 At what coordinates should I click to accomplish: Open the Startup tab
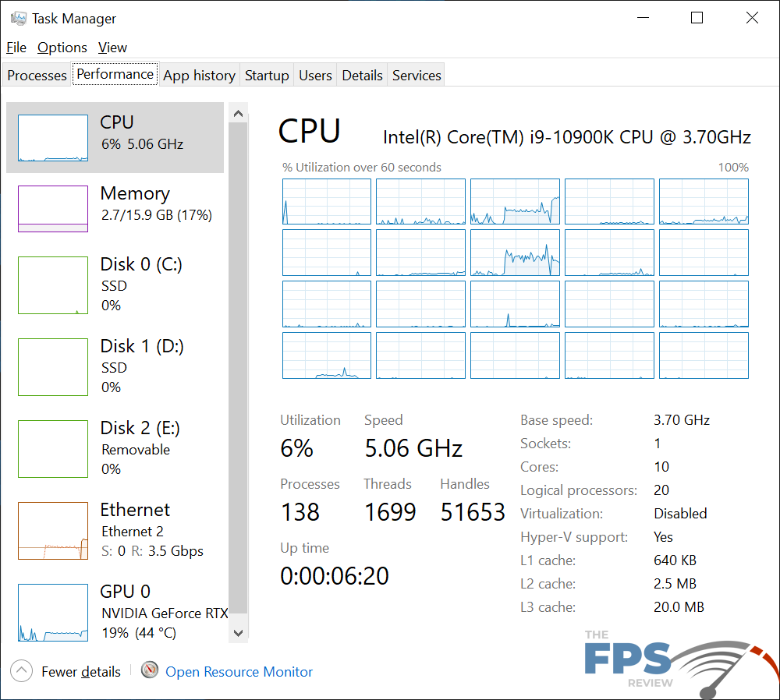pyautogui.click(x=267, y=75)
